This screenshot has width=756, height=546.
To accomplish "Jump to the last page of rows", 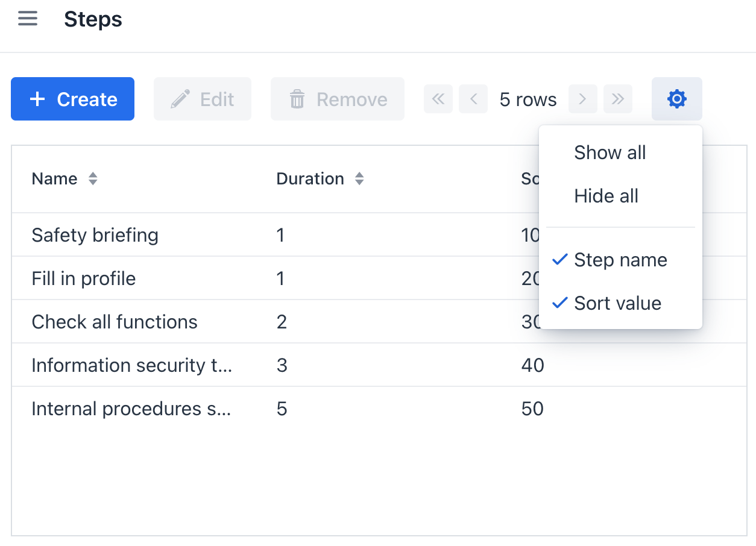I will tap(617, 99).
